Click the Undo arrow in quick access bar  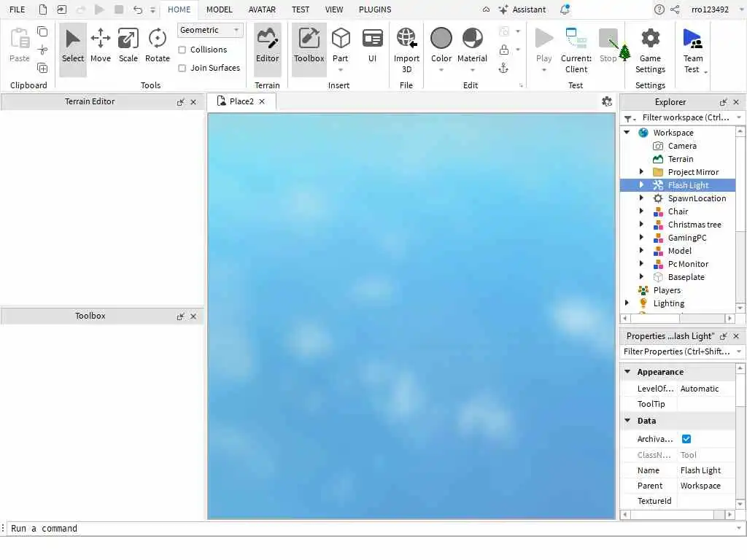coord(138,9)
